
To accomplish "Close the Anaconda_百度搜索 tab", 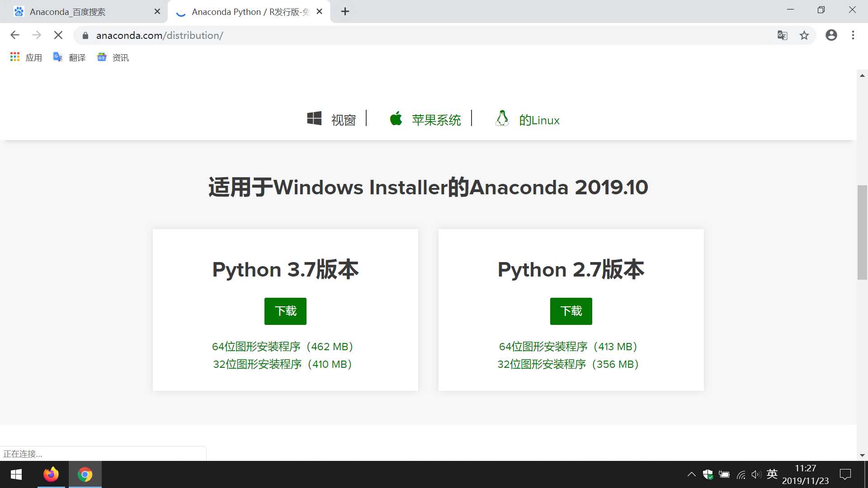I will (x=157, y=12).
